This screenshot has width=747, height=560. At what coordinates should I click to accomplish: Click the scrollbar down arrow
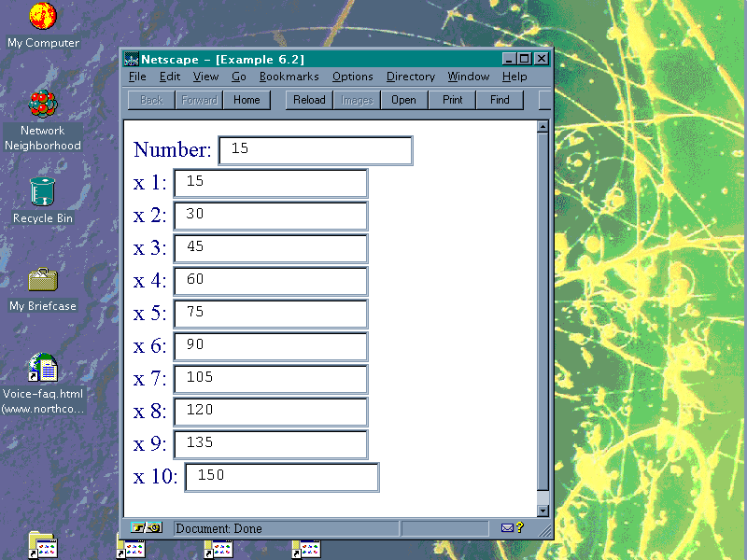[543, 511]
